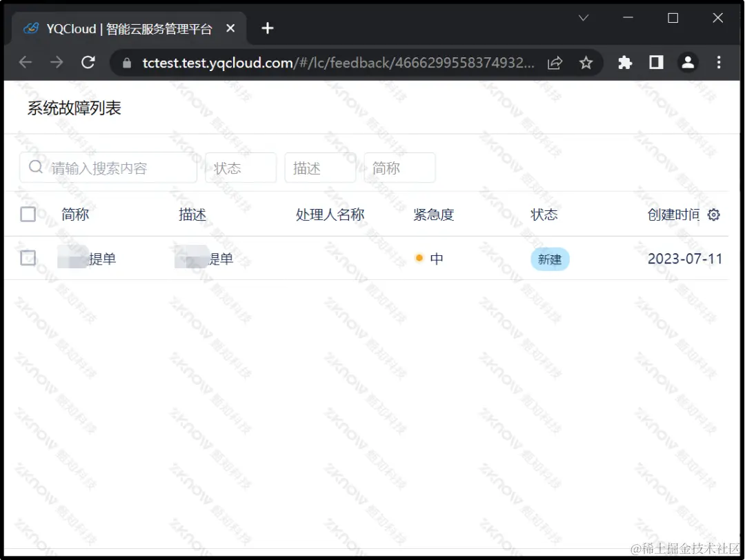The width and height of the screenshot is (745, 560).
Task: Open the Chrome three-dot menu
Action: pos(718,62)
